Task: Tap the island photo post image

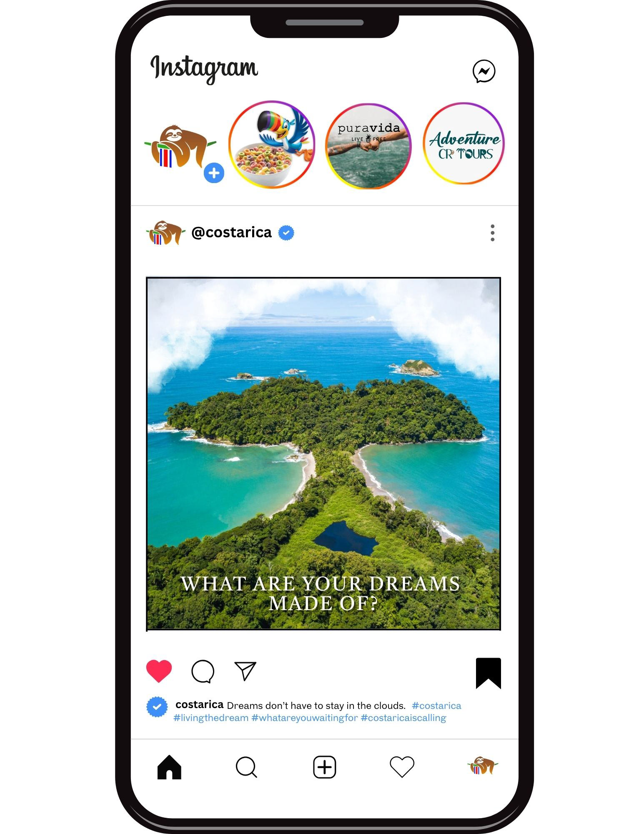Action: point(323,454)
